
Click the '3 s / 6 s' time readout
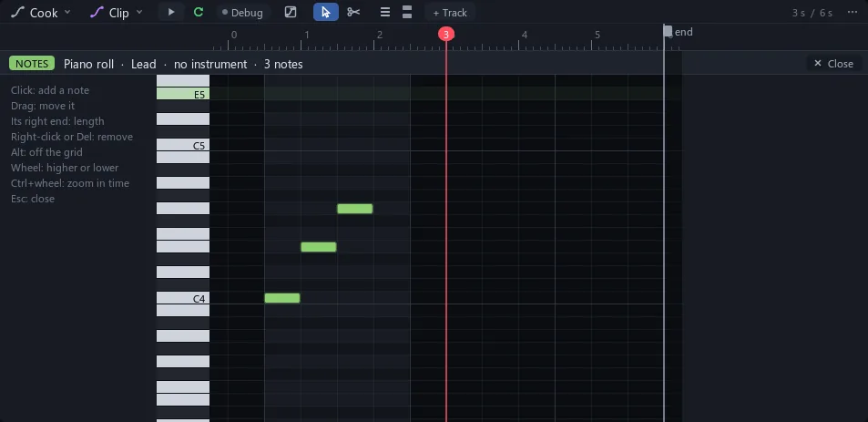(x=812, y=13)
